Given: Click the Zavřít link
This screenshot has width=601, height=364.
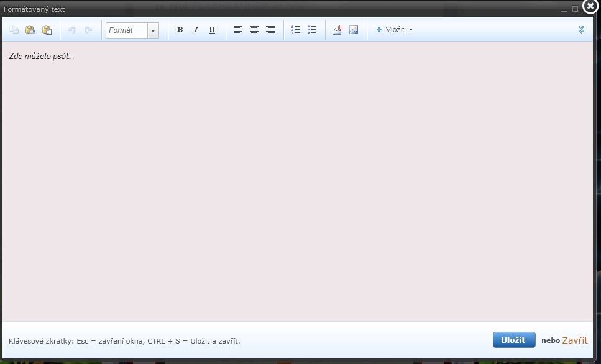Looking at the screenshot, I should click(574, 340).
